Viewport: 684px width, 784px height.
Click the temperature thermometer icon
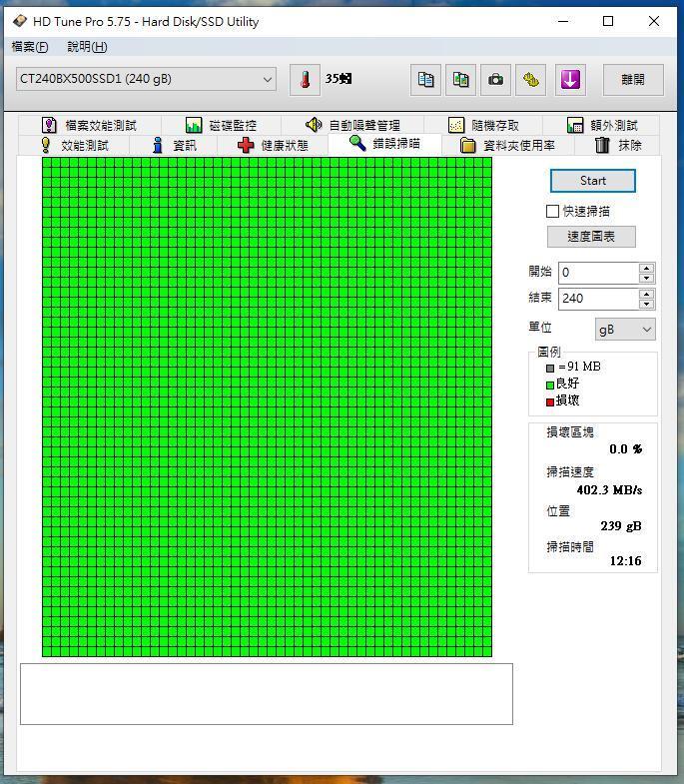click(x=305, y=80)
